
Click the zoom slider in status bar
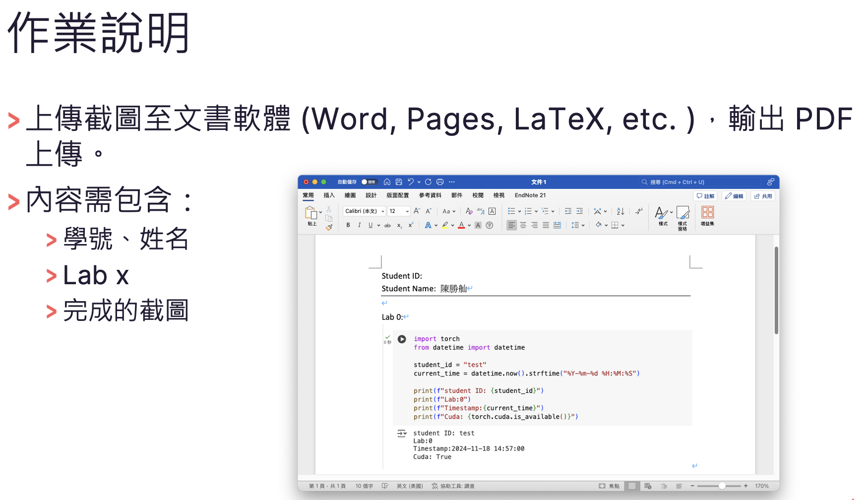722,486
